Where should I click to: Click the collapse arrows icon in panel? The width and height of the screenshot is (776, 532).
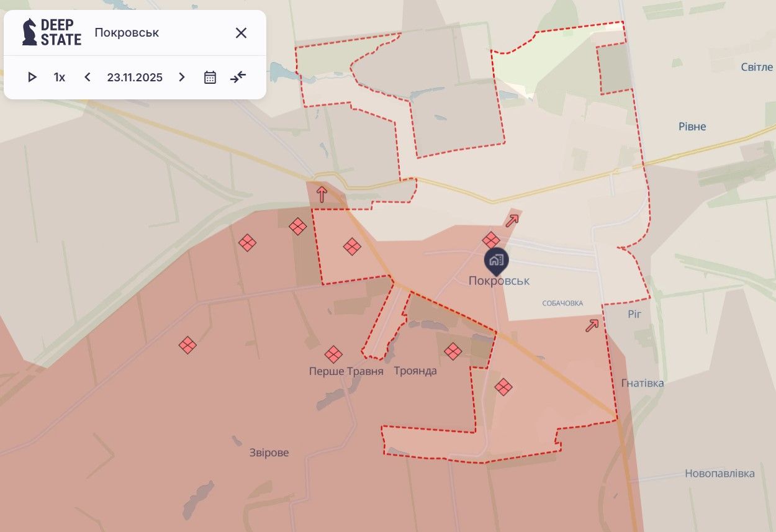238,77
